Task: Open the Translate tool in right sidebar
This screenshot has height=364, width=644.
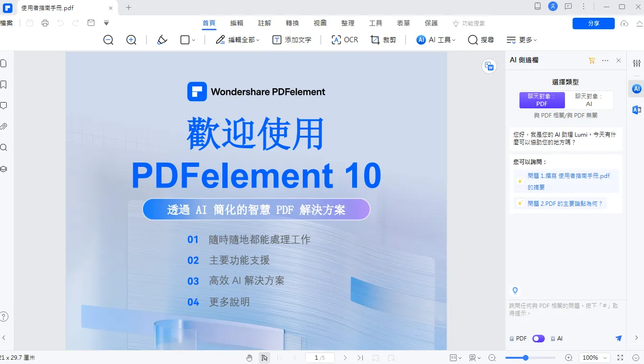Action: 636,110
